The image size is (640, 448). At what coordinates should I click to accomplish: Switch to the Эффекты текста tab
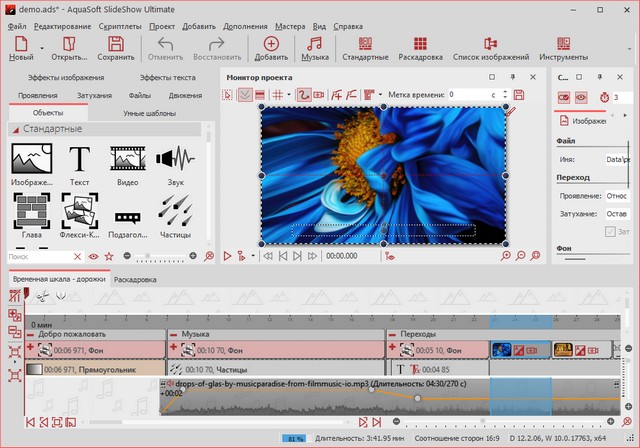tap(167, 77)
